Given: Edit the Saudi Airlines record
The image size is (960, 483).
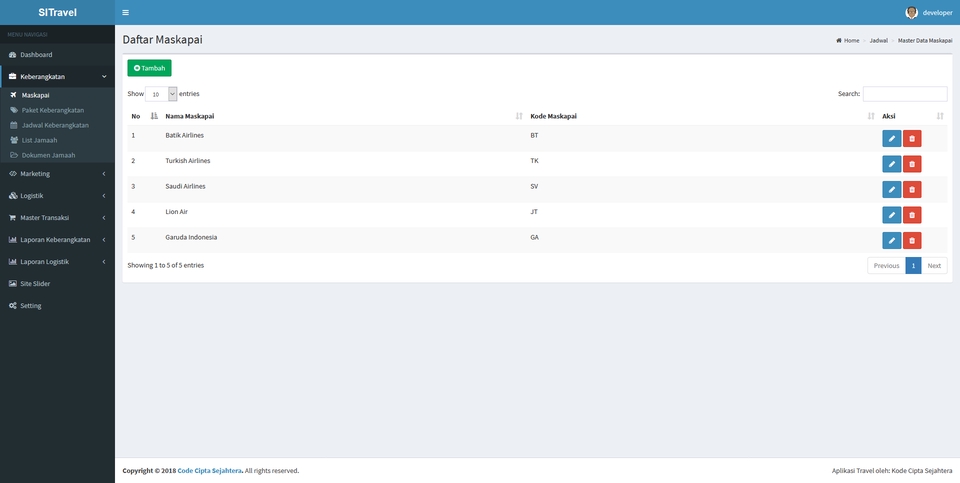Looking at the screenshot, I should tap(891, 190).
